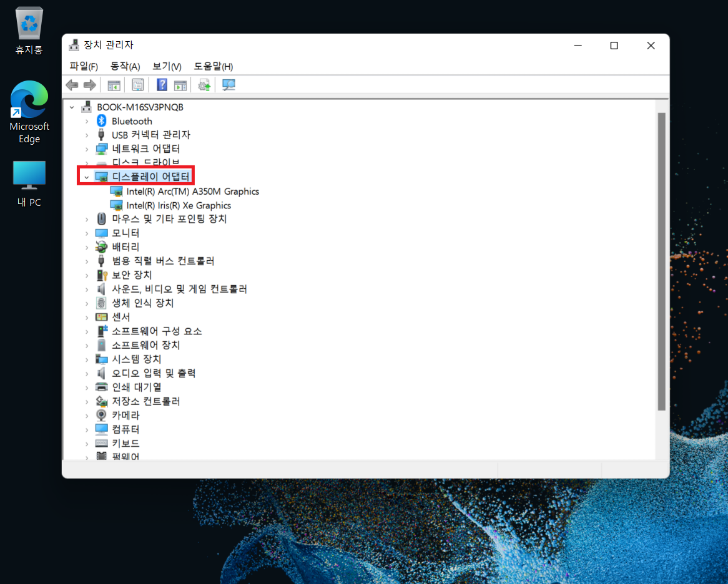Viewport: 728px width, 584px height.
Task: Select the BOOK-M16SV3PNQB computer name
Action: [140, 107]
